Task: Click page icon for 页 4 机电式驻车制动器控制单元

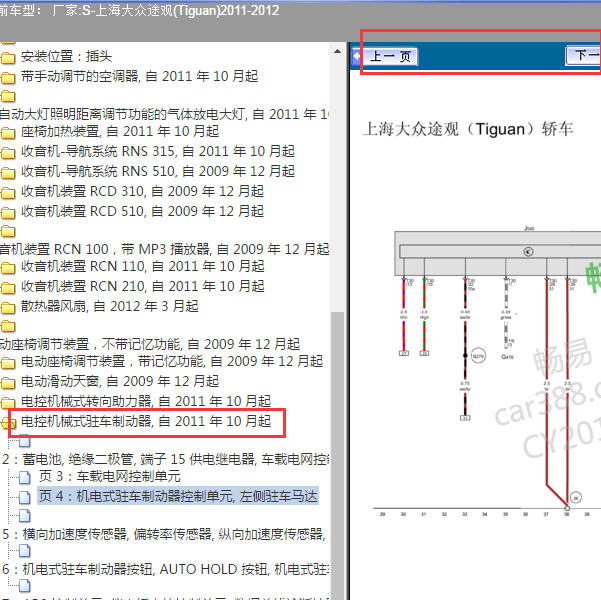Action: (25, 498)
